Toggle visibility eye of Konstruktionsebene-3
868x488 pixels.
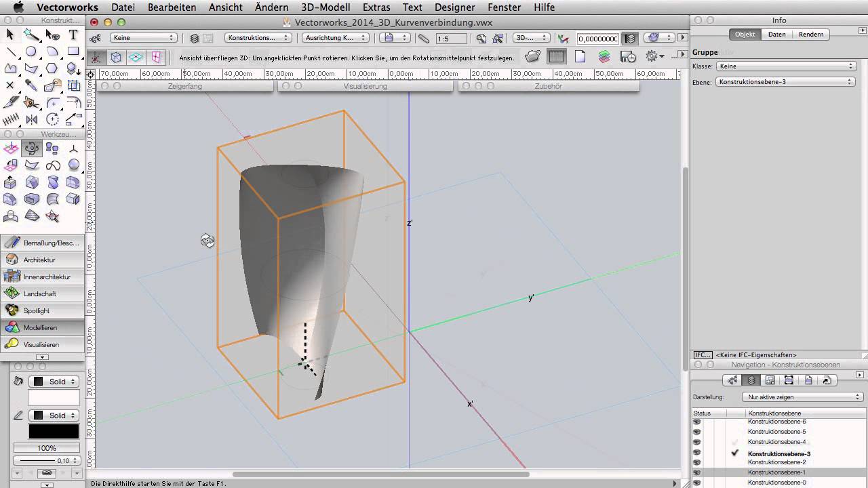click(696, 453)
